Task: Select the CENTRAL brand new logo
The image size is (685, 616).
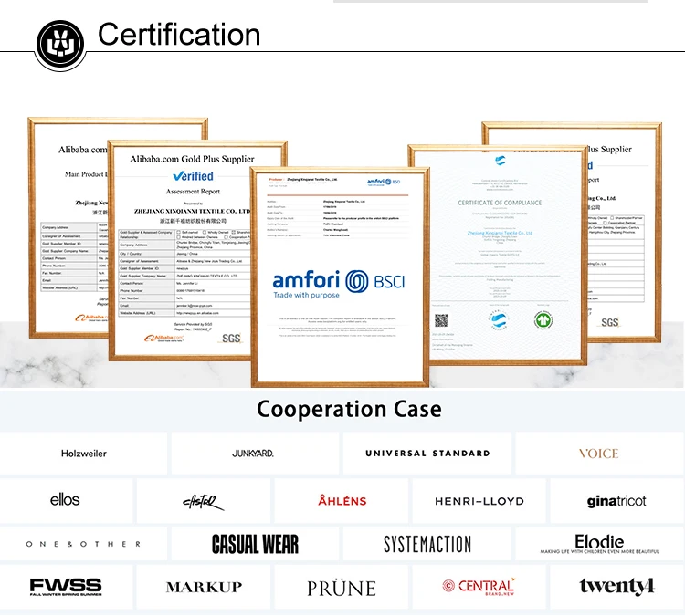Action: click(479, 587)
